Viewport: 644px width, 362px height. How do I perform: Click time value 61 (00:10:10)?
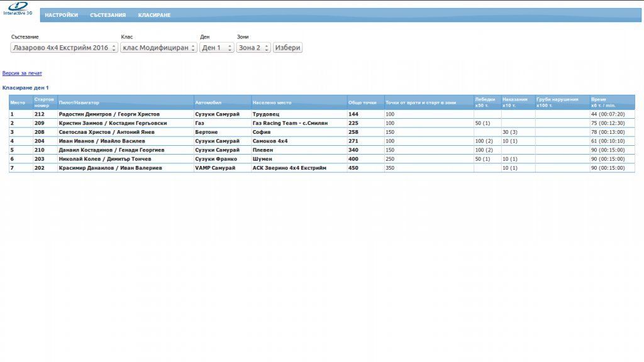[608, 141]
